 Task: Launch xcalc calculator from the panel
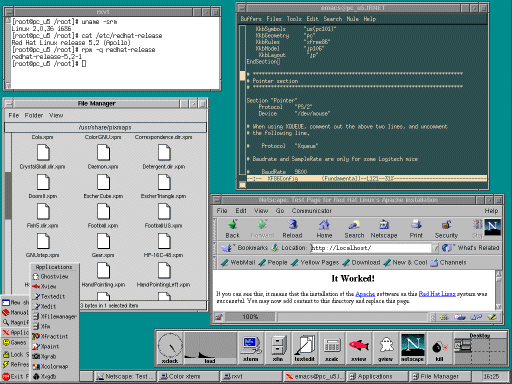332,348
